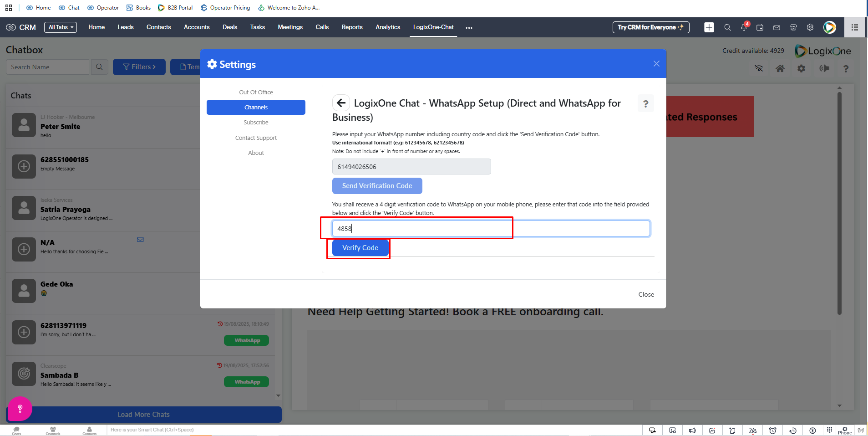Viewport: 868px width, 436px height.
Task: Open CRM global search magnifier
Action: coord(727,27)
